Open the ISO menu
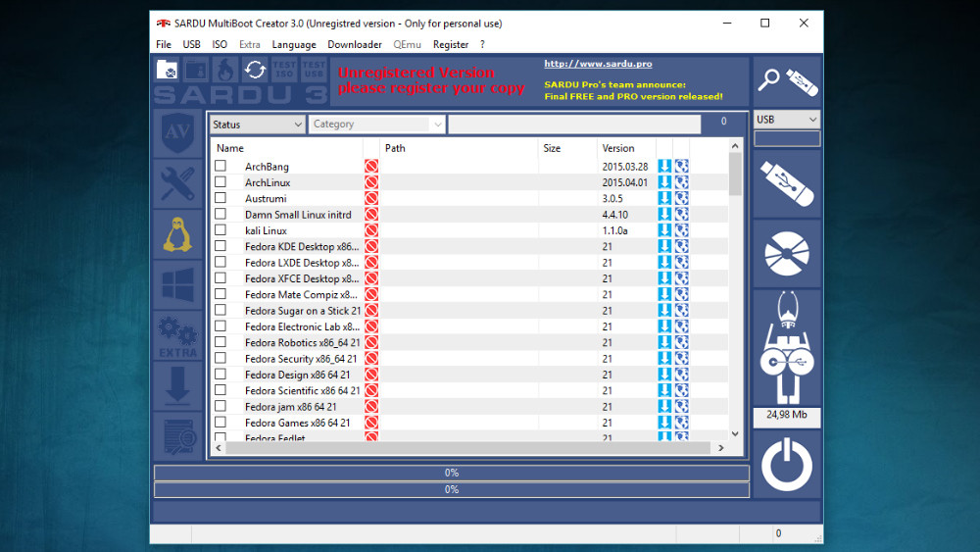 220,44
